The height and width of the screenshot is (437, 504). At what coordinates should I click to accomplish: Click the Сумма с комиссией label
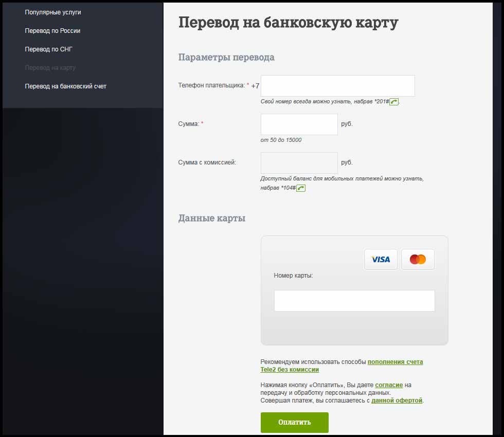(x=207, y=162)
